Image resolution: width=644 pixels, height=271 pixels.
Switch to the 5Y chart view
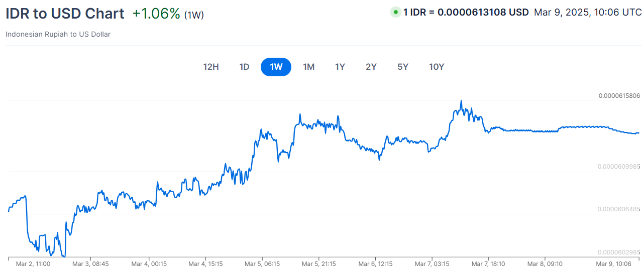pyautogui.click(x=403, y=67)
